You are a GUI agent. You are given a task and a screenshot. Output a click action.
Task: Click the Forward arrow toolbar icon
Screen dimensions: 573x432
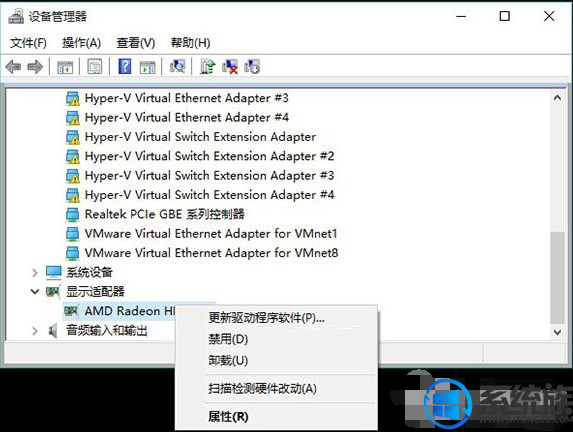[x=35, y=67]
